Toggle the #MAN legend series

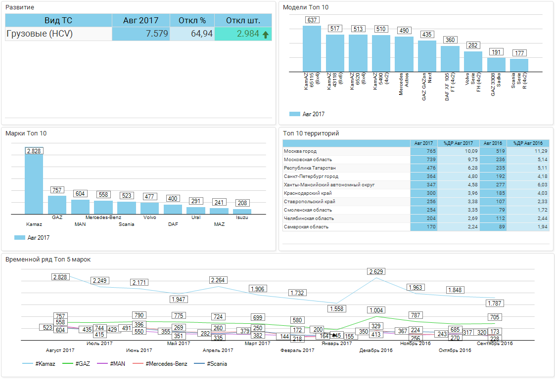[111, 364]
